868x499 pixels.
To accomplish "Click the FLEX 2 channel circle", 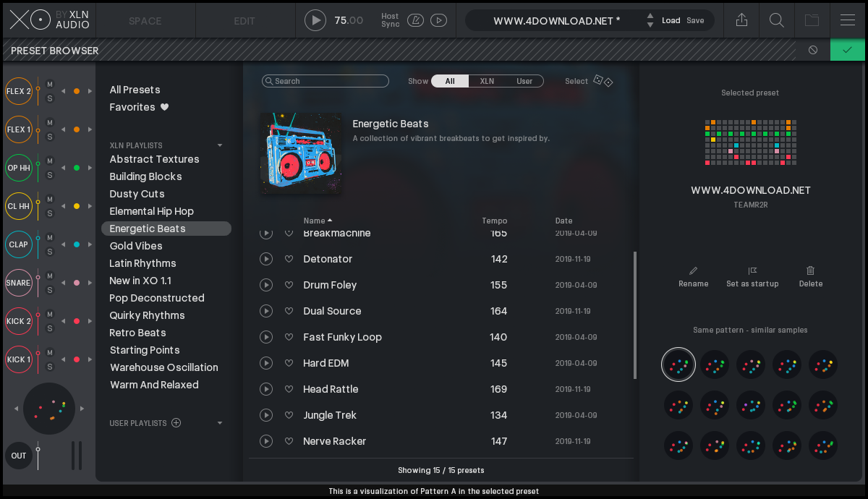I will point(19,91).
